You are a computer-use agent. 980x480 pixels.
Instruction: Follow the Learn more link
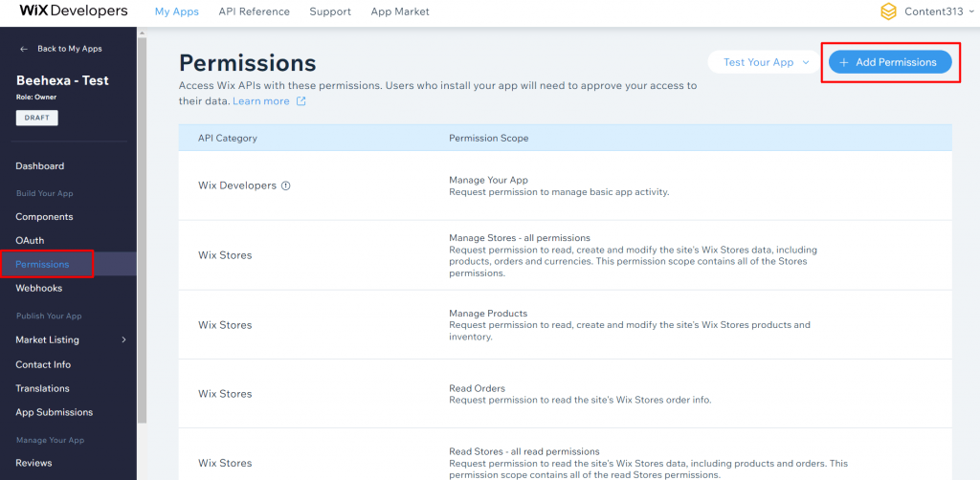pyautogui.click(x=260, y=101)
